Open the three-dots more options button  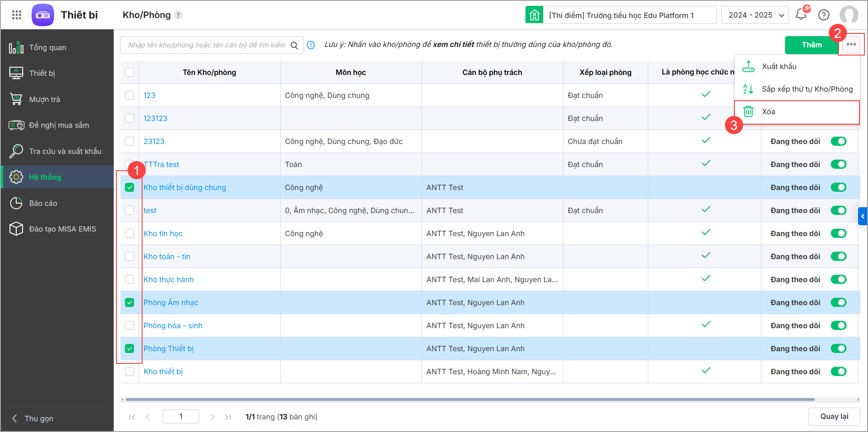(851, 45)
